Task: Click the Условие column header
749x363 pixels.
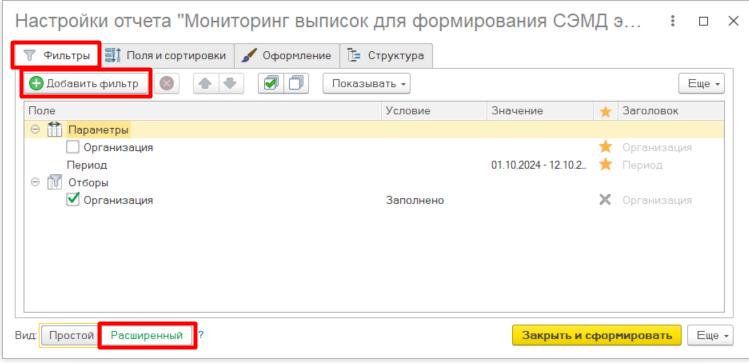Action: tap(434, 111)
